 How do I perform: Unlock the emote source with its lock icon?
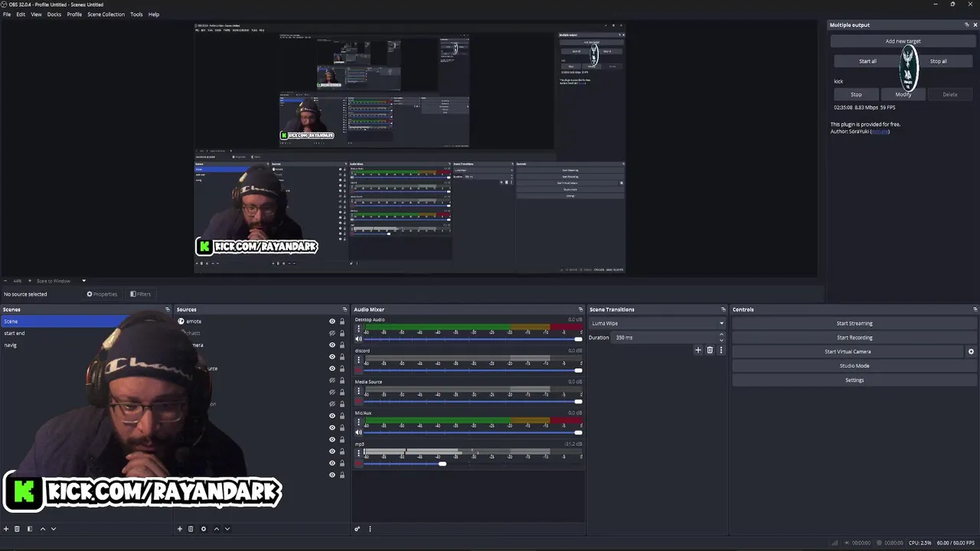342,321
